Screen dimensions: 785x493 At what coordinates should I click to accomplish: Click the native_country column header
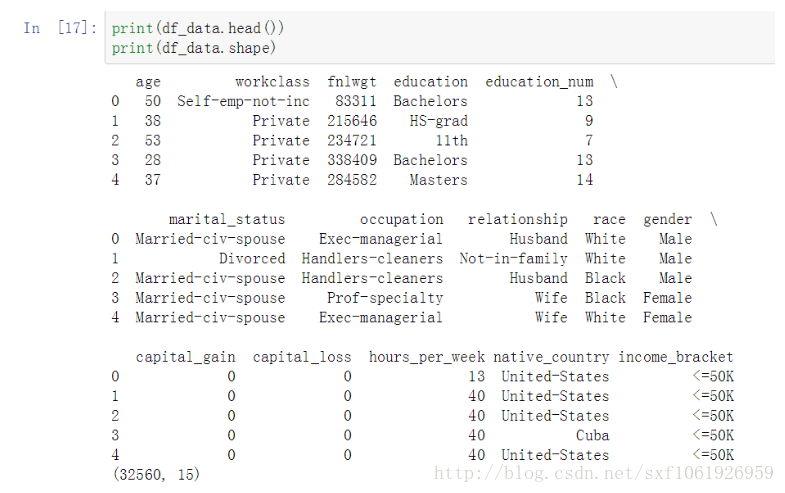coord(551,357)
